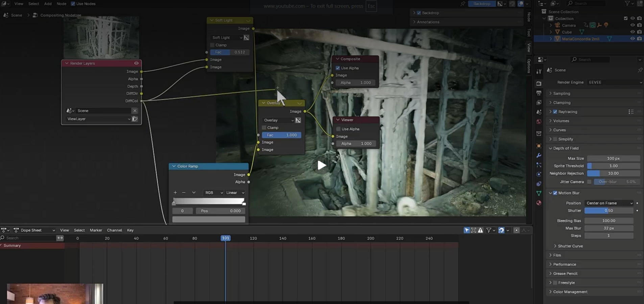Open the Particles properties tab icon
Screen dimensions: 644x304
(x=539, y=165)
